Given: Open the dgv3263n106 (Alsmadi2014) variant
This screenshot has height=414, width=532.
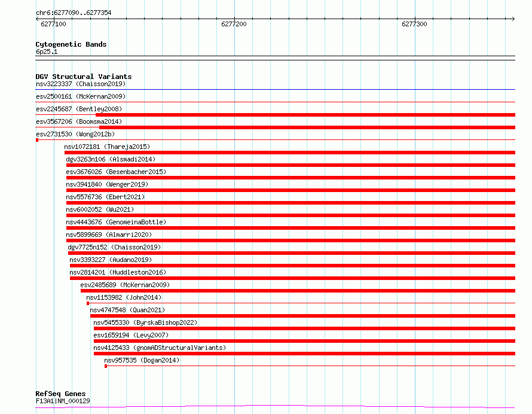Looking at the screenshot, I should [x=111, y=159].
